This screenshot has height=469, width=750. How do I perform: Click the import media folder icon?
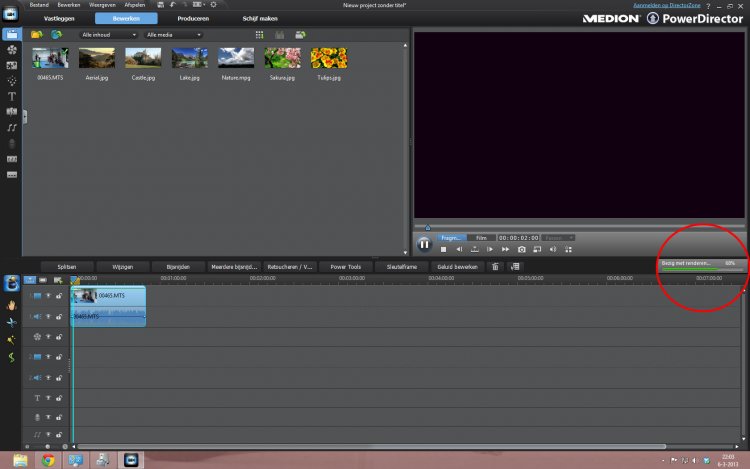pos(37,35)
